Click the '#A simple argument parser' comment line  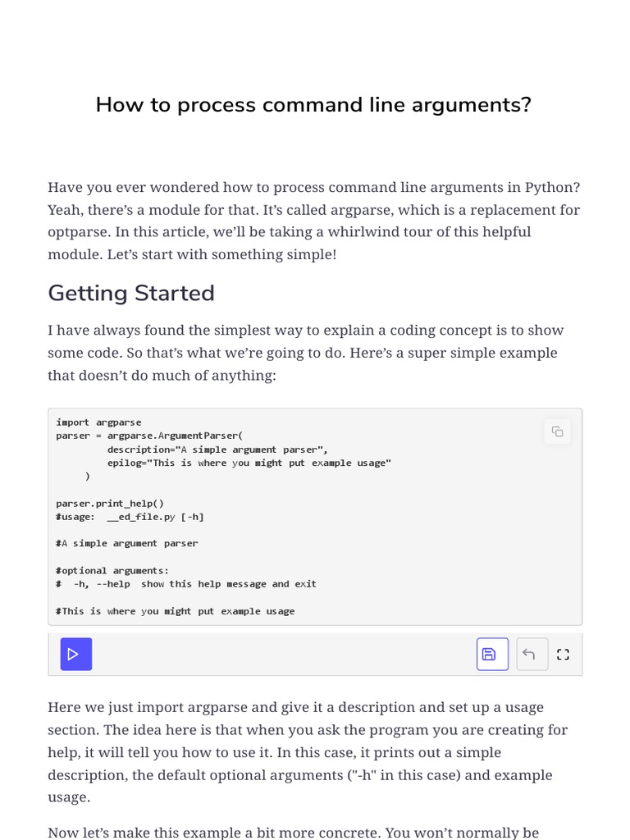point(127,543)
